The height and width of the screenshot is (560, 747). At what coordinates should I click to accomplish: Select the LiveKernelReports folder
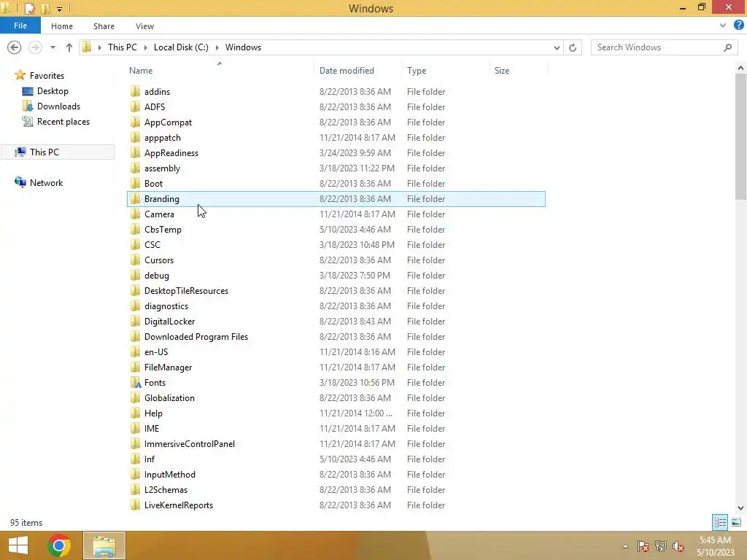tap(336, 505)
